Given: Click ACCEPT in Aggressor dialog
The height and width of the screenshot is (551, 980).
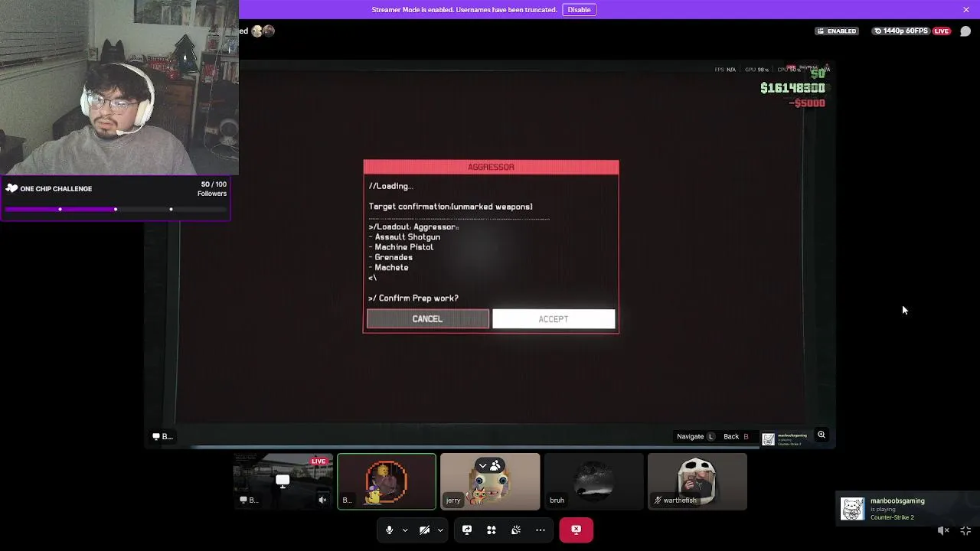Looking at the screenshot, I should 554,319.
